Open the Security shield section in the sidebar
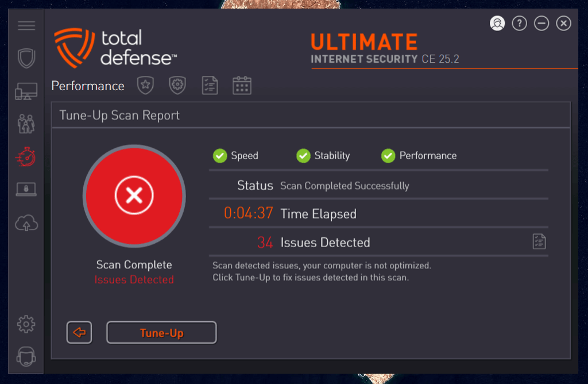 [x=26, y=58]
